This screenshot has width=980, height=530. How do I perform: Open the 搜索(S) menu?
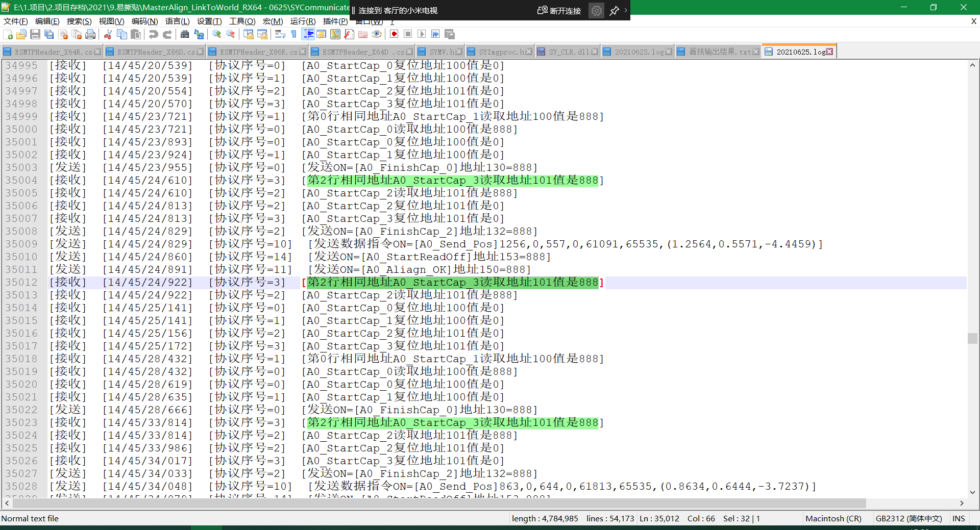pos(79,21)
